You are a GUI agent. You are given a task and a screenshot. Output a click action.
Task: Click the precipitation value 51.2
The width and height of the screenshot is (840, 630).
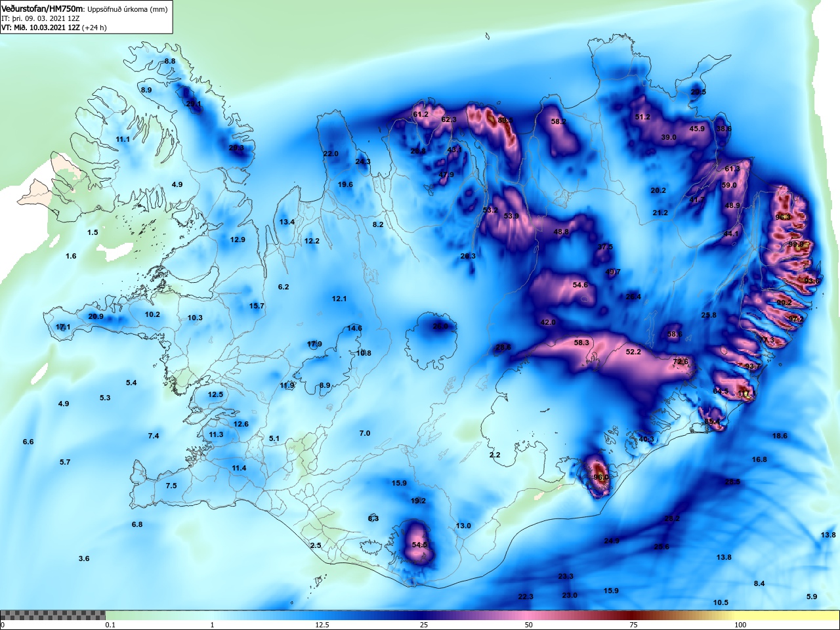tap(642, 117)
